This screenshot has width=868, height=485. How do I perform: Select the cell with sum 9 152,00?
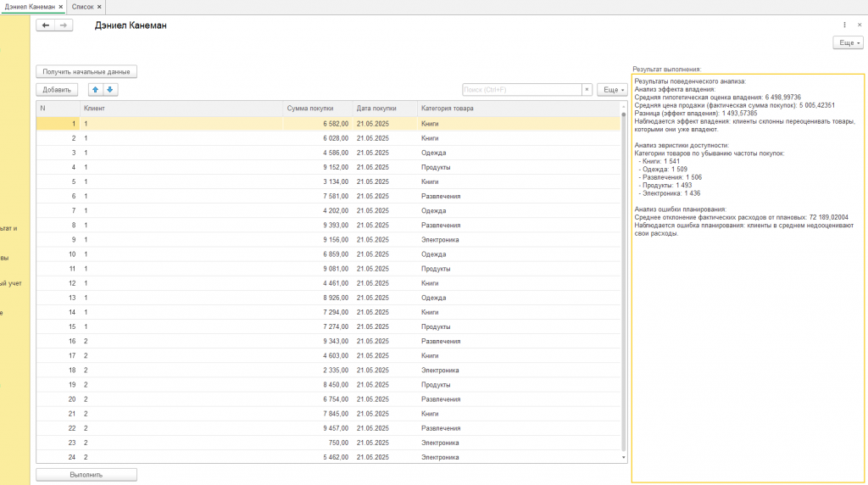point(318,167)
